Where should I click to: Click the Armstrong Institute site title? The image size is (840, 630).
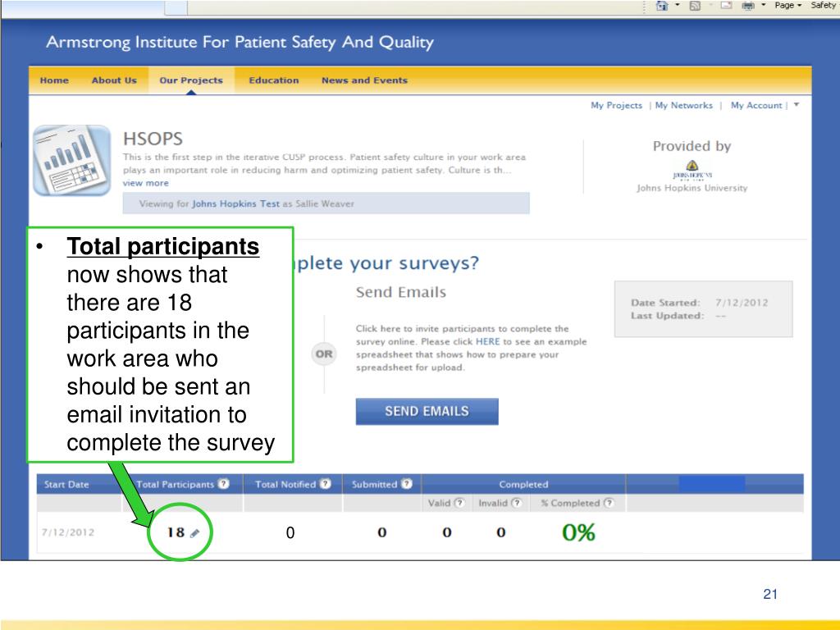(x=240, y=42)
